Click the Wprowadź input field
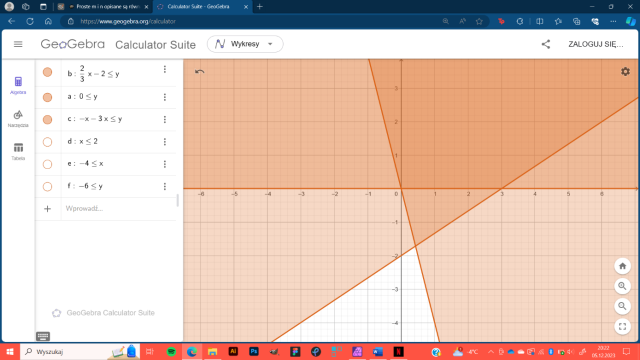Image resolution: width=640 pixels, height=360 pixels. pos(118,209)
